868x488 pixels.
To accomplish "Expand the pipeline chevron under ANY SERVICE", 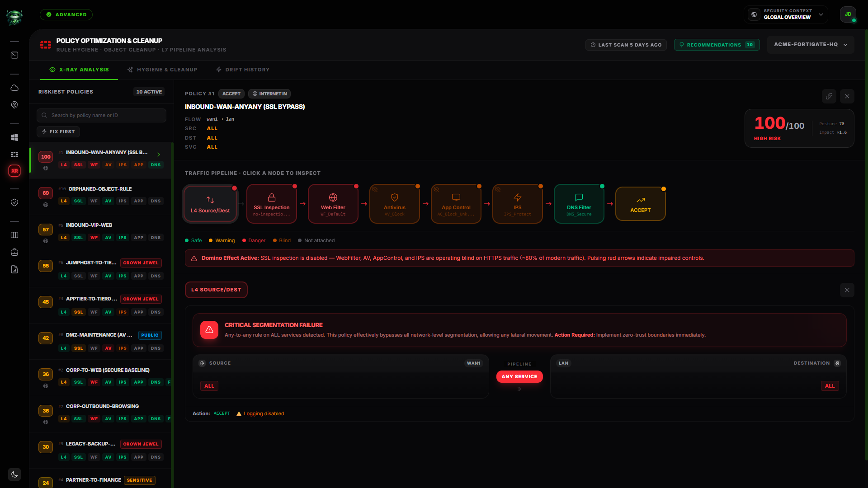I will pos(519,389).
